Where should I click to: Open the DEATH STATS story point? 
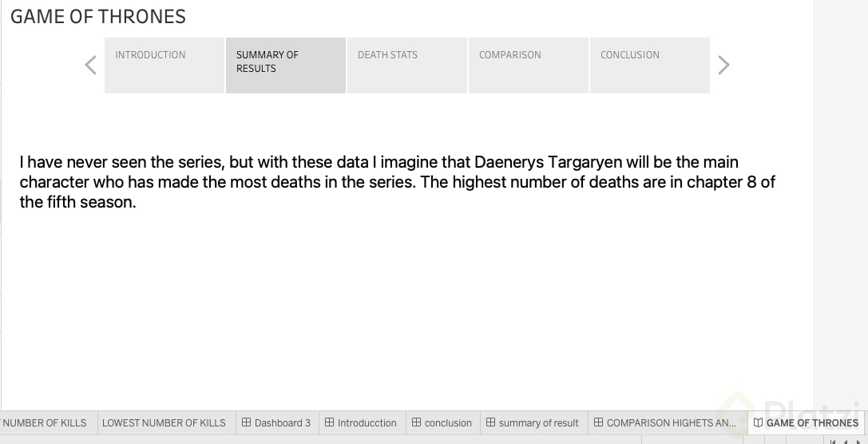407,65
